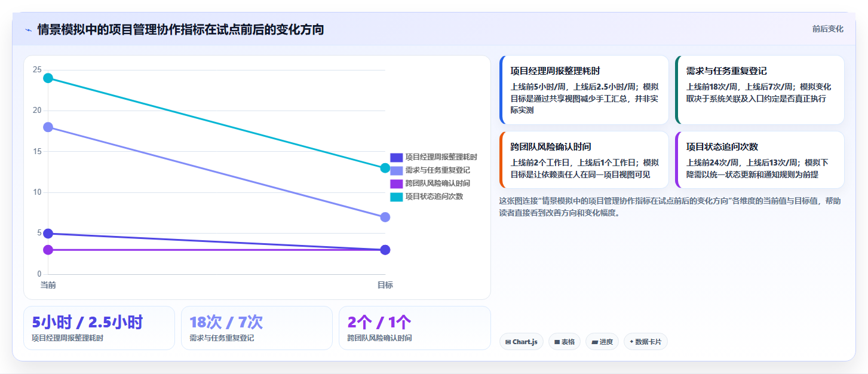Click the 18次 / 7次 stat value

click(x=226, y=323)
